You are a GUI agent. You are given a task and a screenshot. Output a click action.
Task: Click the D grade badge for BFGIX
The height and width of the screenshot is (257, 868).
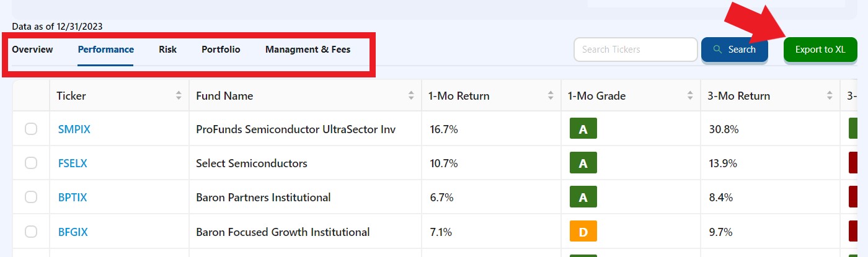point(583,232)
